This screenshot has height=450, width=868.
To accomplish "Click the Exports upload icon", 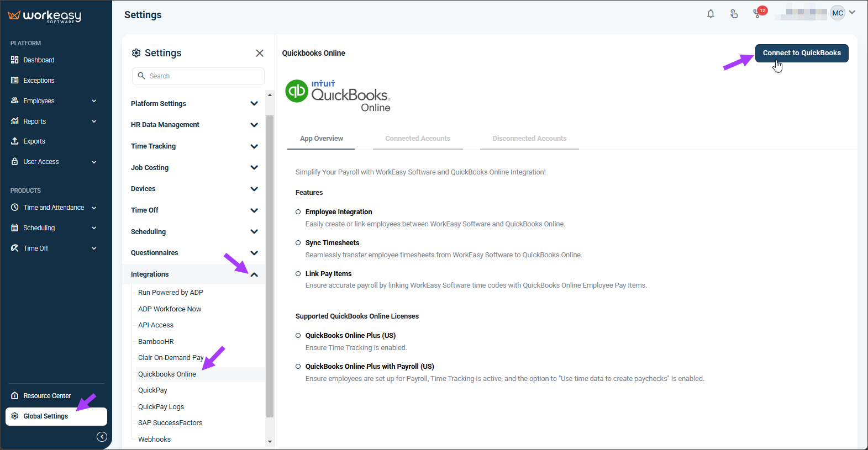I will click(x=15, y=141).
